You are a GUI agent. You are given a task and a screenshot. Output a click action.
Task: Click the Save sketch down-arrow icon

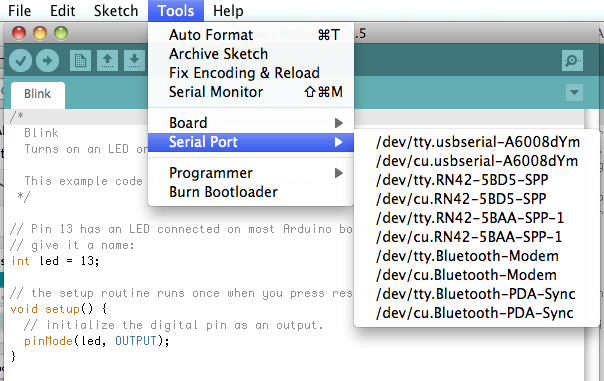pyautogui.click(x=134, y=60)
